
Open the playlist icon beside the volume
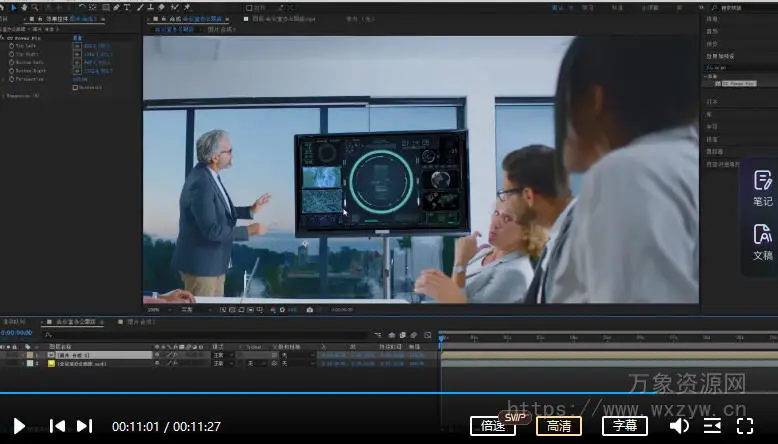pos(712,426)
